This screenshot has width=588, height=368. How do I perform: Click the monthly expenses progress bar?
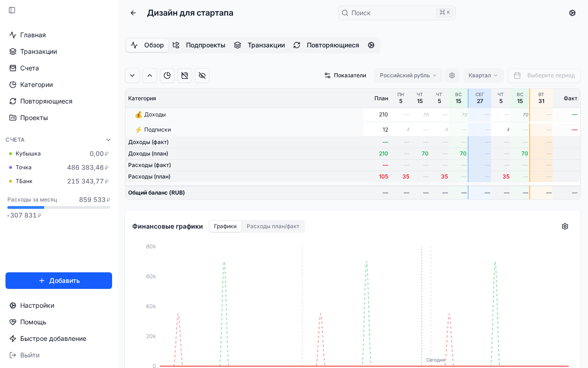point(59,207)
